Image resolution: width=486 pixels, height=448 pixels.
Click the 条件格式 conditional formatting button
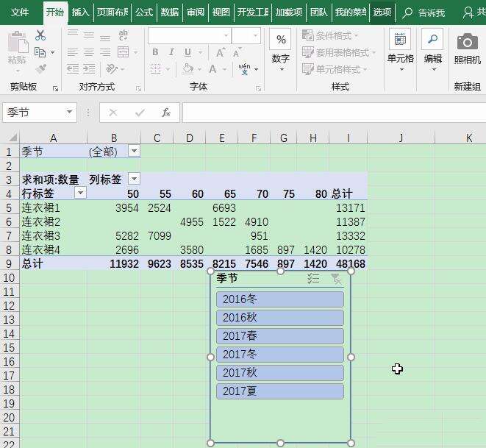click(330, 35)
